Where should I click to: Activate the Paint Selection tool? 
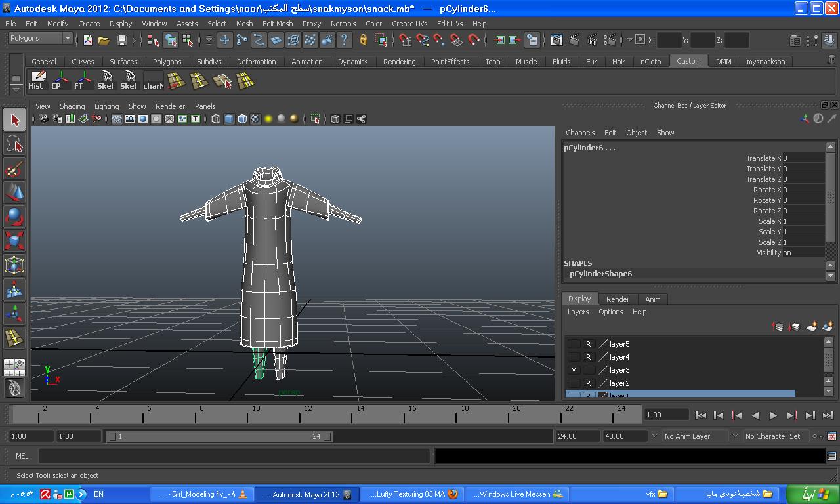tap(14, 169)
